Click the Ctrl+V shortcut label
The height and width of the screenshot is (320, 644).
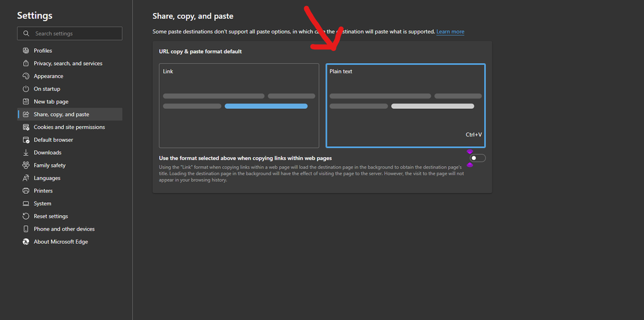point(474,135)
